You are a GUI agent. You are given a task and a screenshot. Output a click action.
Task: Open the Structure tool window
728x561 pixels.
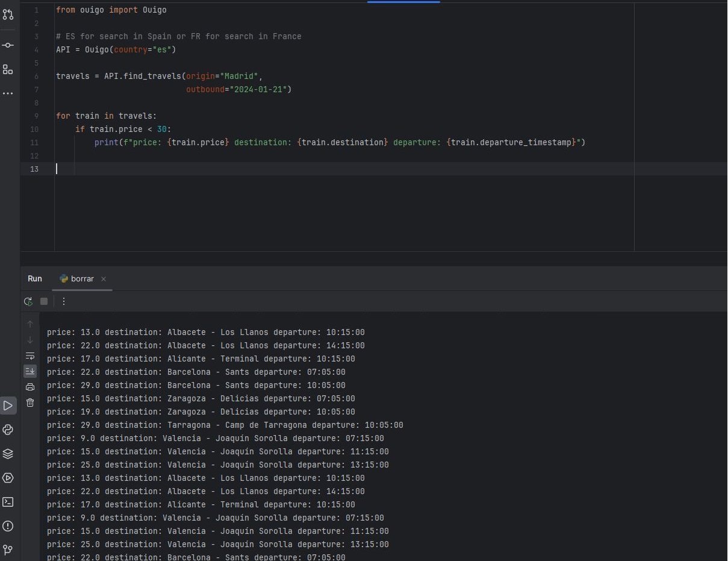pos(8,69)
